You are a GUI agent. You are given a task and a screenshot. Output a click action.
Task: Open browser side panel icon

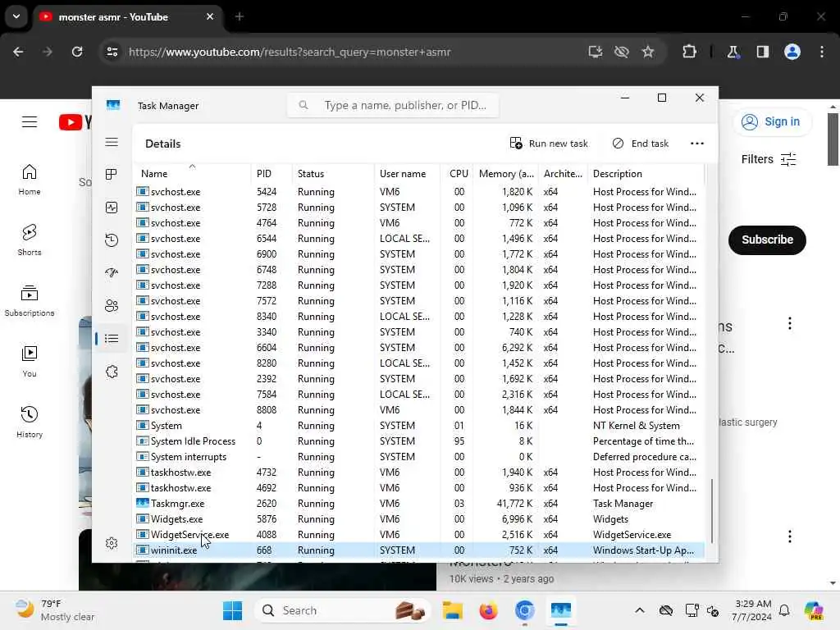click(x=763, y=52)
